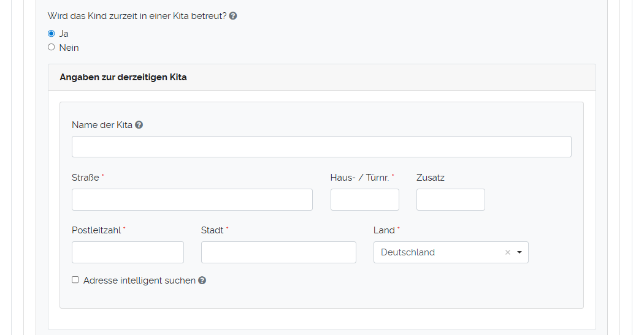Click into the Stadt input field
Image resolution: width=644 pixels, height=335 pixels.
point(278,252)
